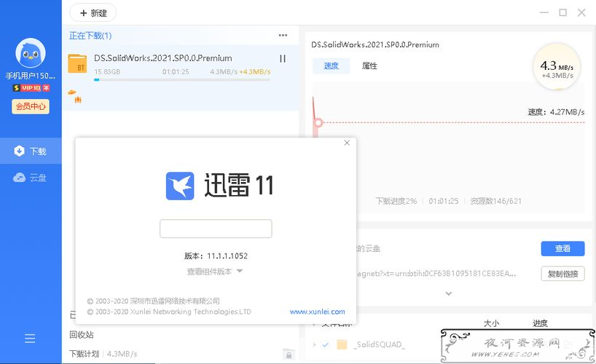Expand the magnet link details chevron
The image size is (596, 364).
click(x=448, y=293)
